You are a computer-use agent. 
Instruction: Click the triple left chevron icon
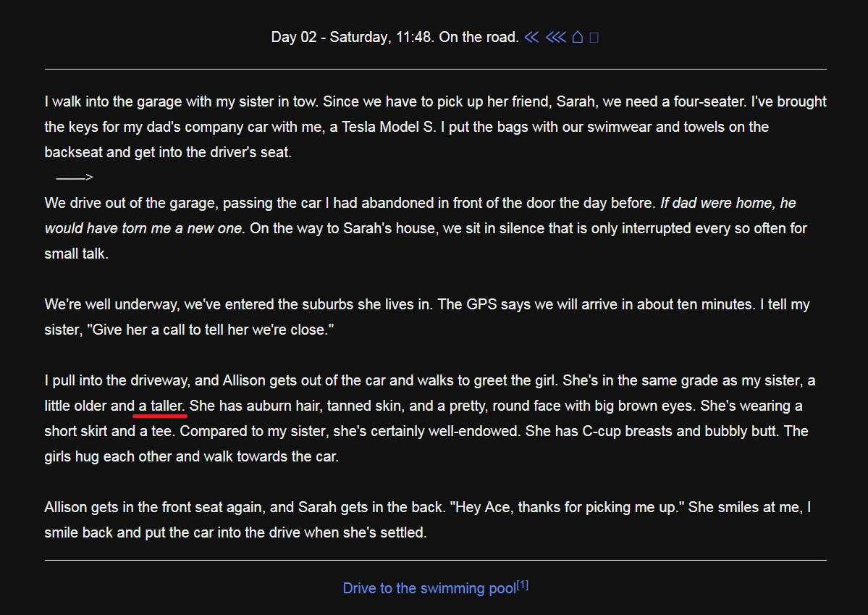coord(555,37)
